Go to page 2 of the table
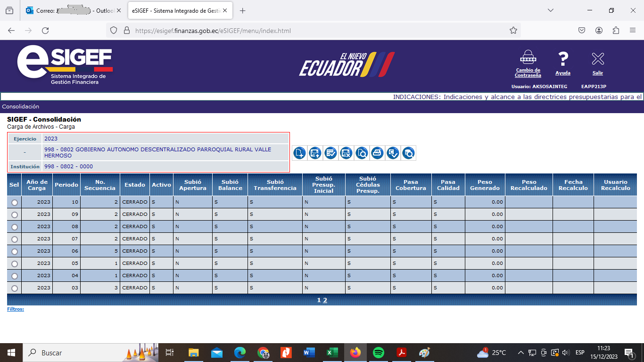The width and height of the screenshot is (644, 362). pyautogui.click(x=325, y=300)
